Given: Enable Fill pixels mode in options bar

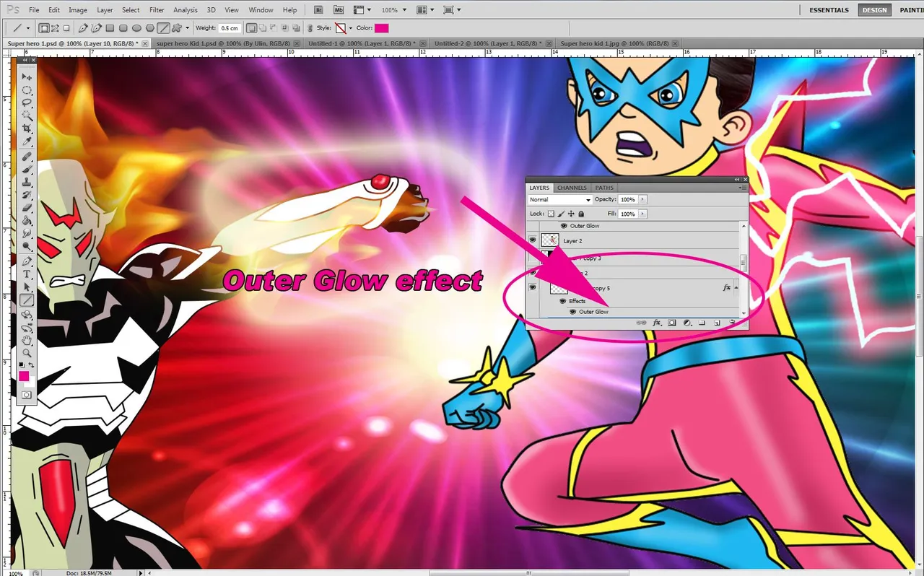Looking at the screenshot, I should (66, 28).
